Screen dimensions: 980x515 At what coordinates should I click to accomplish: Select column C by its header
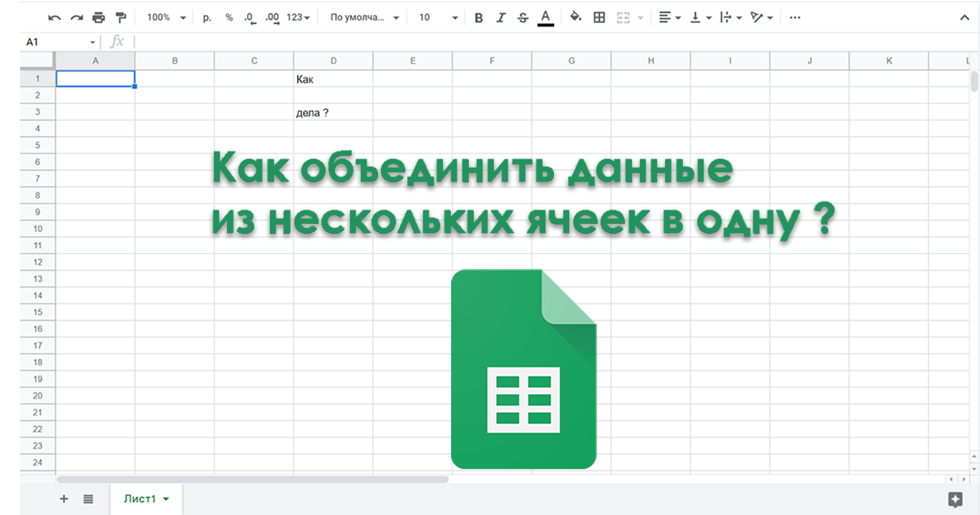(254, 62)
